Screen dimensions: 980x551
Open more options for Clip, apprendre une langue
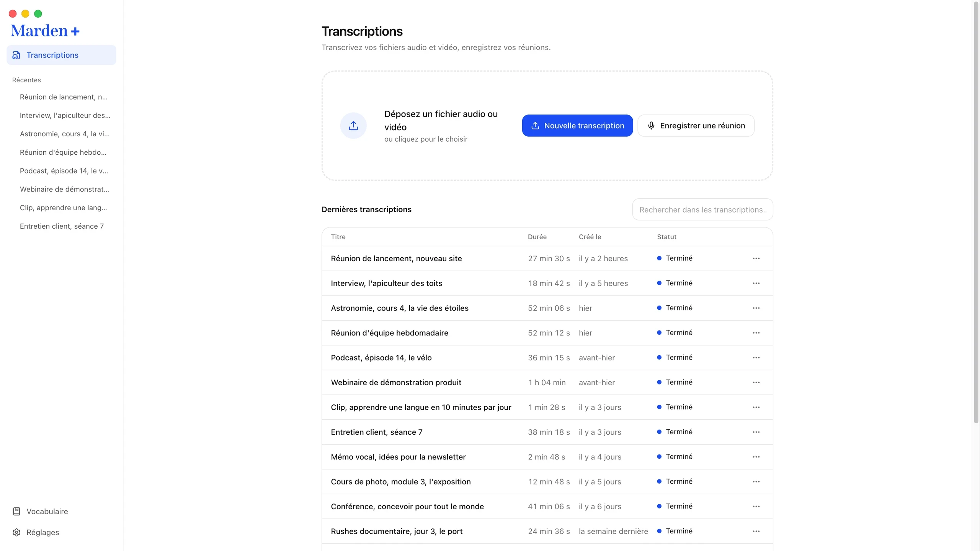click(756, 407)
